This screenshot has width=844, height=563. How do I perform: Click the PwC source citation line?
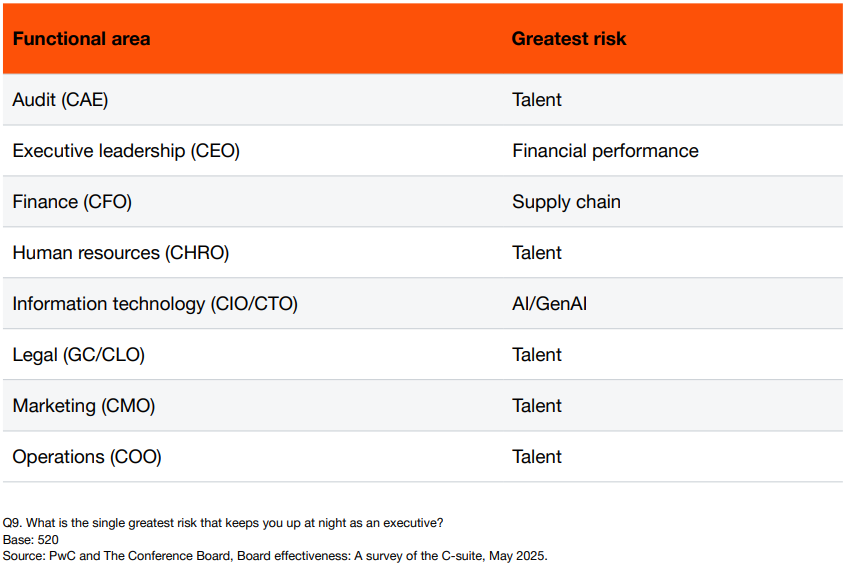pyautogui.click(x=275, y=555)
